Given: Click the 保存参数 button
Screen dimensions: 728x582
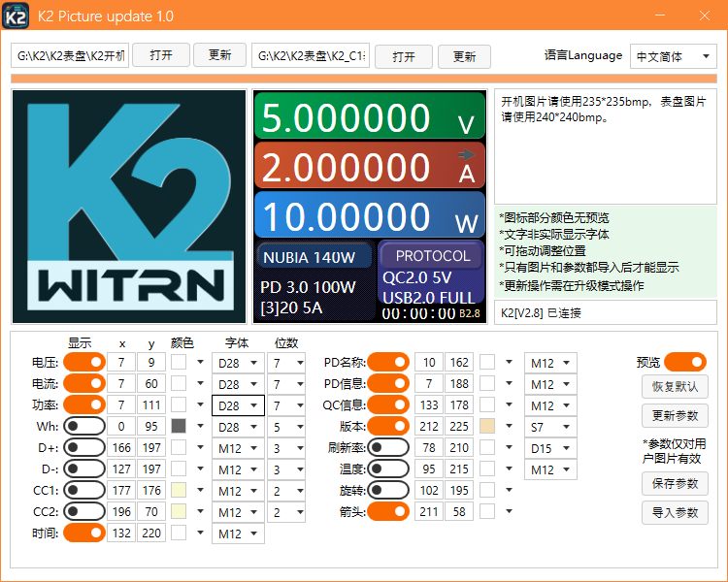Looking at the screenshot, I should click(675, 484).
